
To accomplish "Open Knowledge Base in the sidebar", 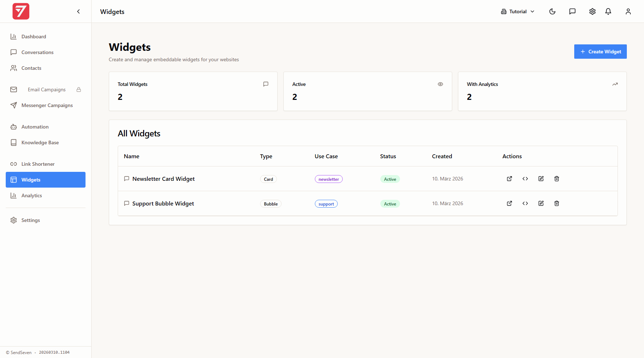I will click(45, 142).
